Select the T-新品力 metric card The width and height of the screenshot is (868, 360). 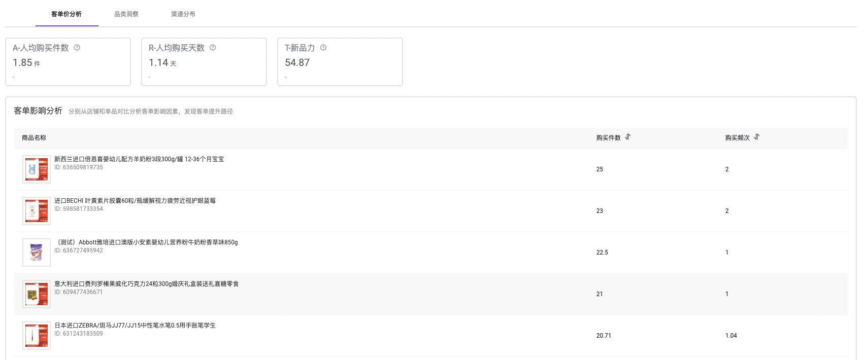340,62
